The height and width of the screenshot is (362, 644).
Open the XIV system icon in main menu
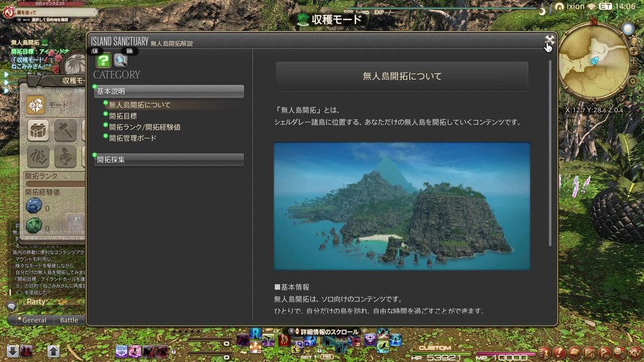click(x=635, y=353)
